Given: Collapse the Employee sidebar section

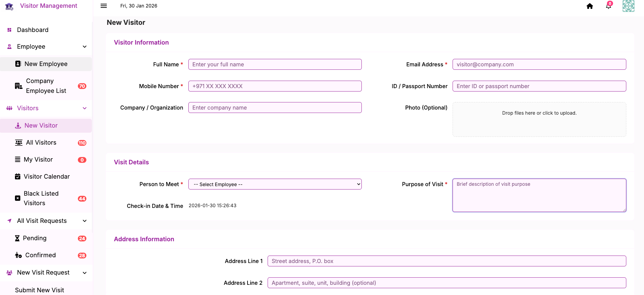Looking at the screenshot, I should tap(85, 47).
